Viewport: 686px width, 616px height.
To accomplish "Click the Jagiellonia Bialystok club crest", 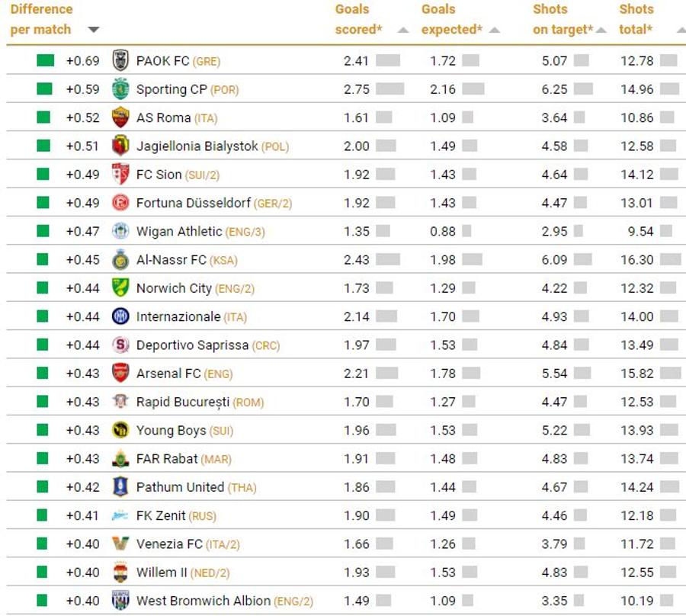I will click(120, 146).
